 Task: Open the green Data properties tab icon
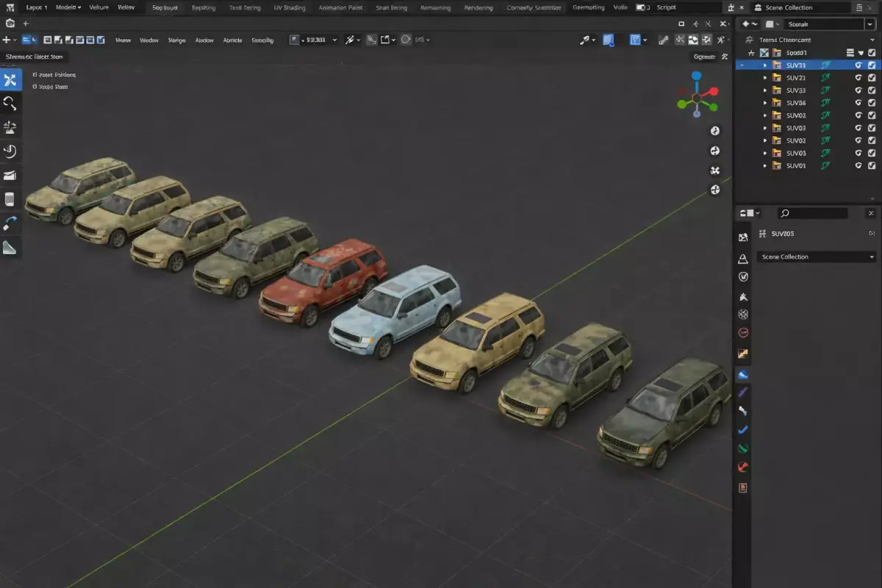pyautogui.click(x=743, y=448)
